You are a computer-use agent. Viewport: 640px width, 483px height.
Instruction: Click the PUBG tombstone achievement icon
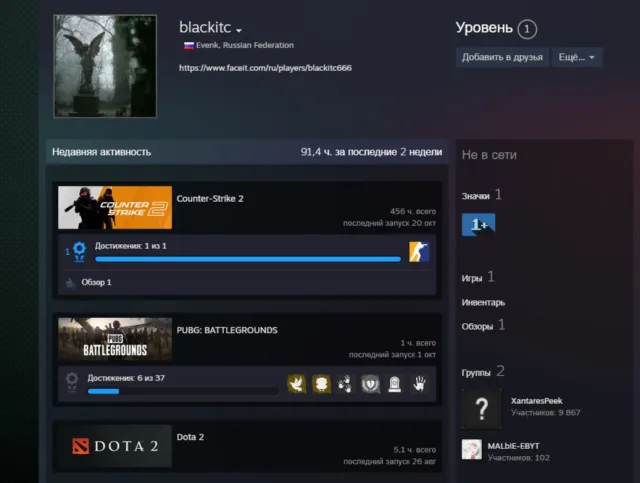(395, 384)
